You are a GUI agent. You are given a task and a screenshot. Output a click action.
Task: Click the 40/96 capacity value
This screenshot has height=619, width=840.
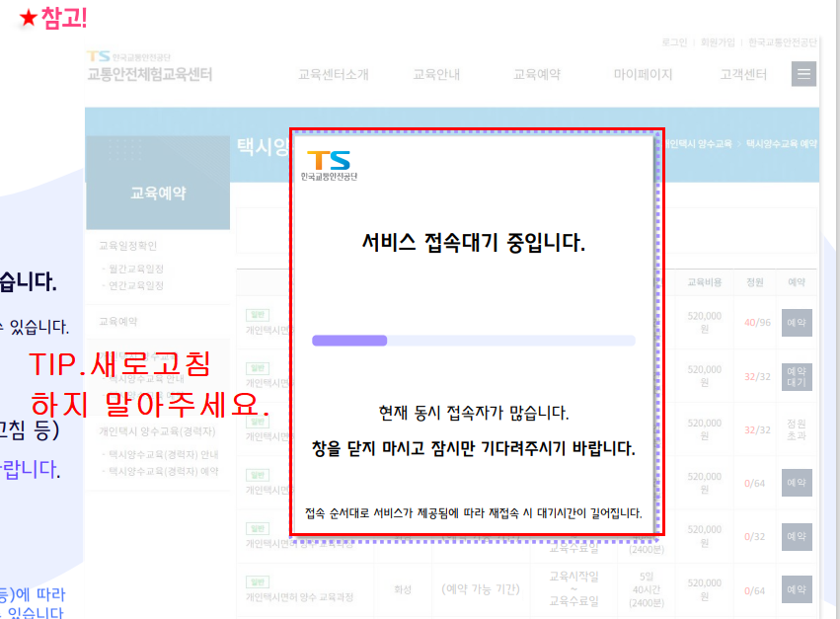tap(757, 323)
